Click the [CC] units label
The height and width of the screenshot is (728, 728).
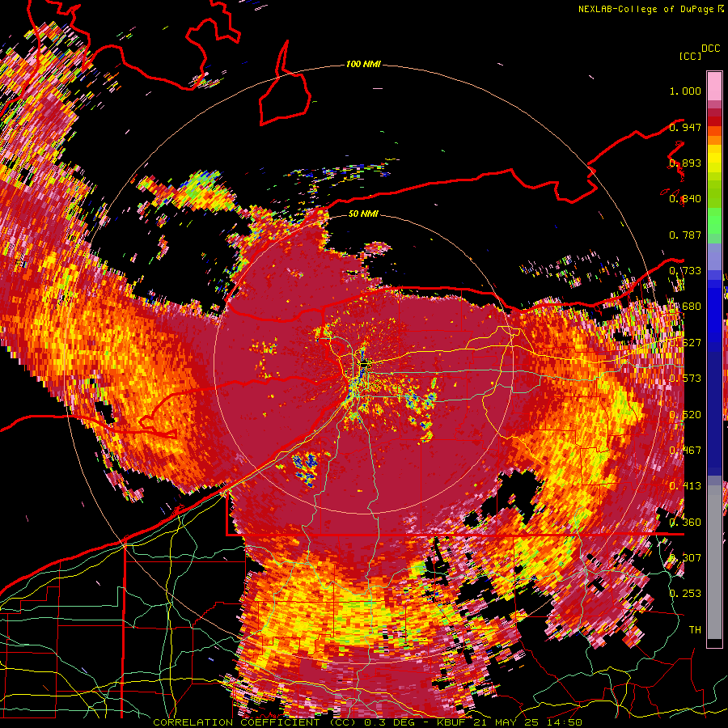690,56
